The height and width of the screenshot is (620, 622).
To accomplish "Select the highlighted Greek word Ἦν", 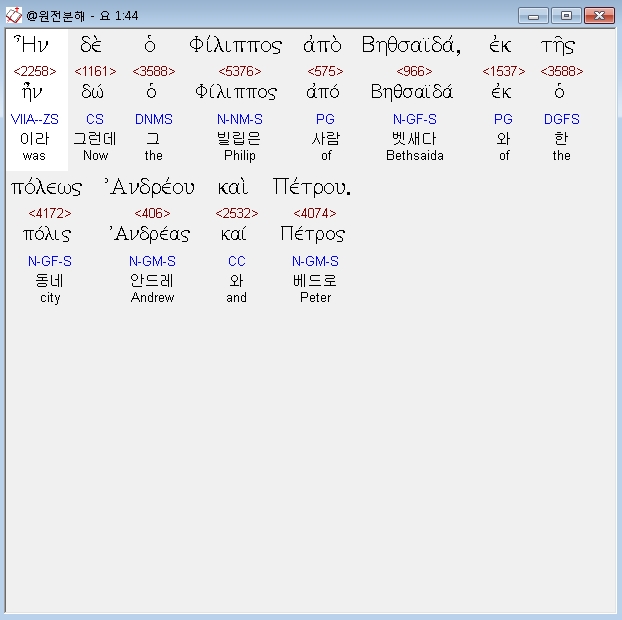I will (31, 44).
